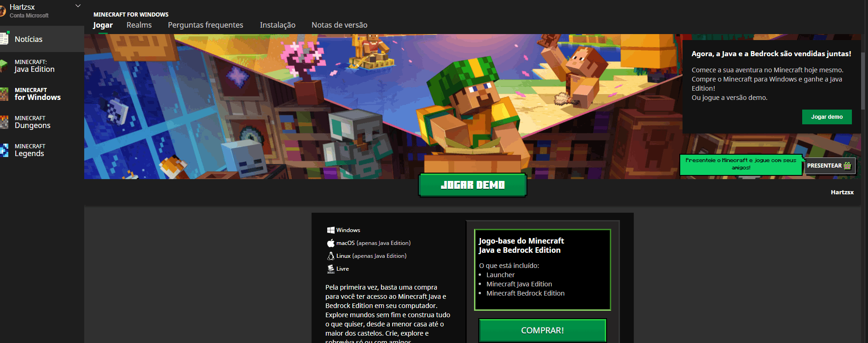
Task: Click the Conta Microsoft account label
Action: 29,16
